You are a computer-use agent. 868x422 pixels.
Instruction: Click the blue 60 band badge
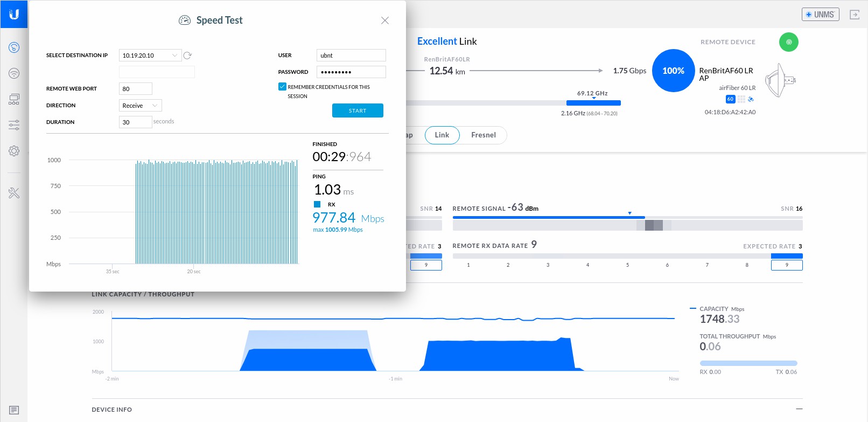[x=730, y=99]
